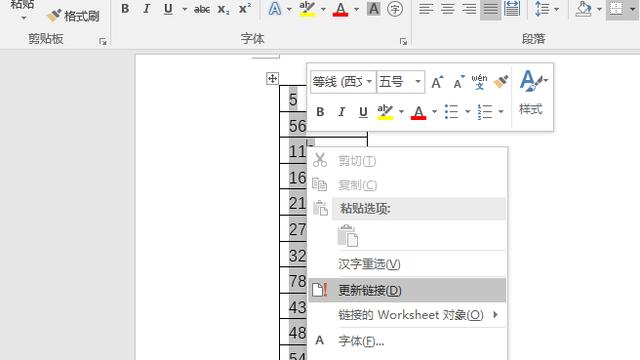
Task: Choose Update Link 更新链接(D)
Action: tap(407, 290)
